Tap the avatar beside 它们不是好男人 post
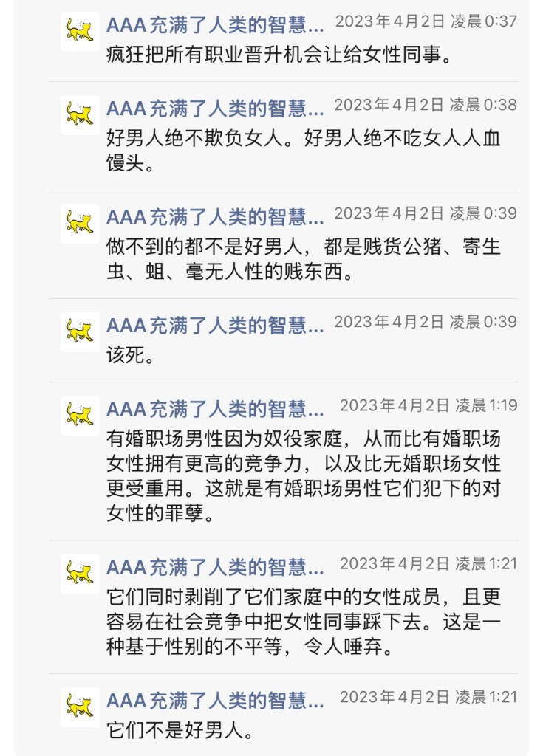This screenshot has width=543, height=756. tap(80, 707)
